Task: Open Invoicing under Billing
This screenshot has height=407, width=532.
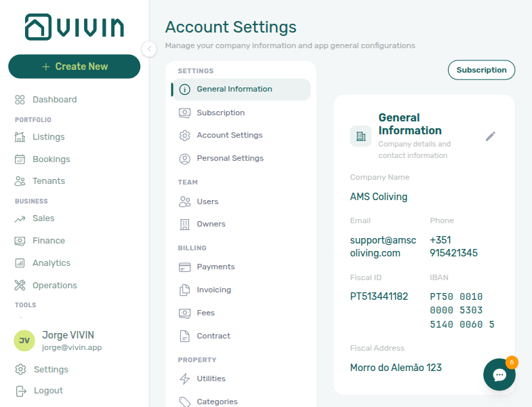Action: 213,290
